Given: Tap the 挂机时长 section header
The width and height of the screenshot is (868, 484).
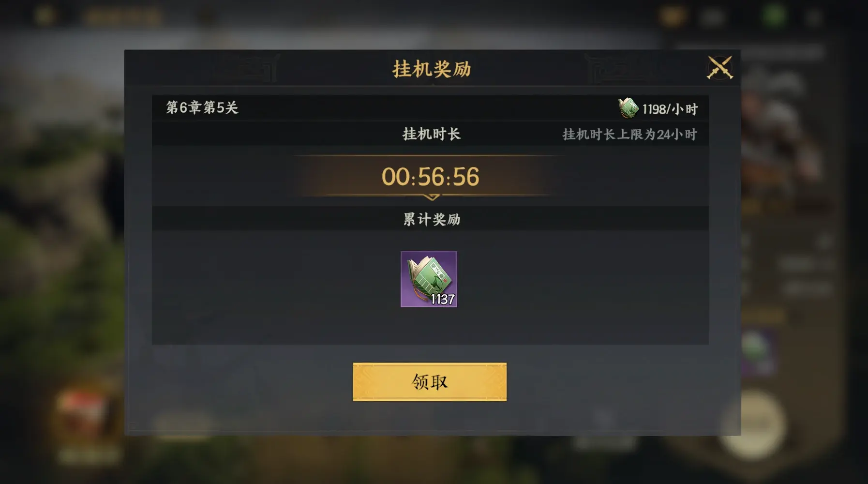Looking at the screenshot, I should point(432,134).
